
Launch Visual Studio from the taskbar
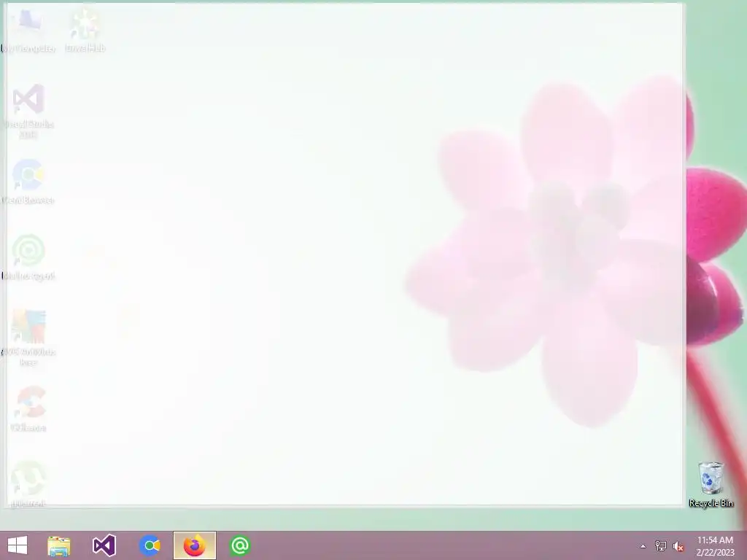pos(104,545)
